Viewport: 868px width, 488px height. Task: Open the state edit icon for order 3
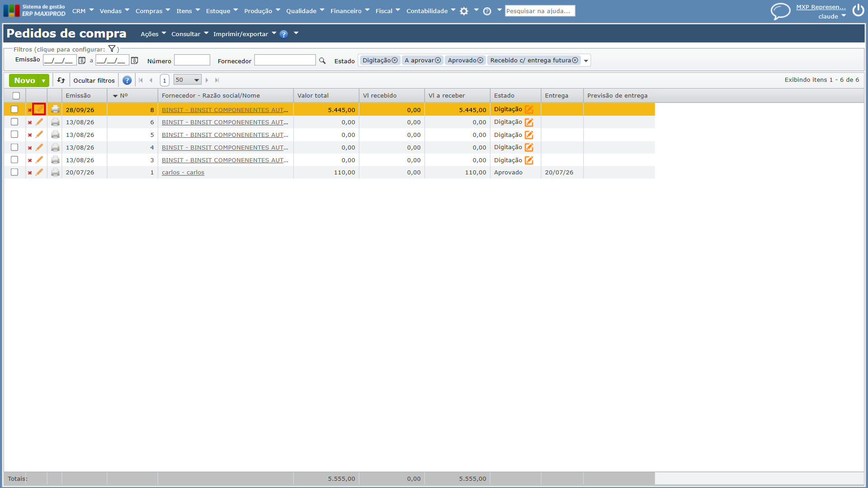pos(529,160)
